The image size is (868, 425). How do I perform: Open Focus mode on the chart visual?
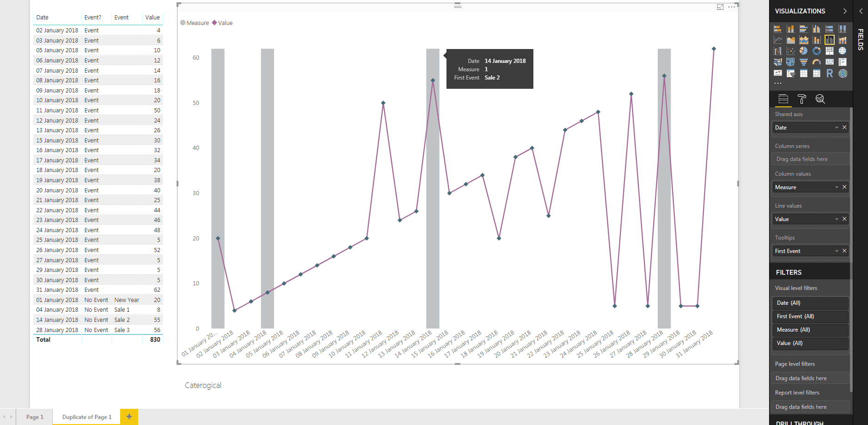pyautogui.click(x=720, y=7)
